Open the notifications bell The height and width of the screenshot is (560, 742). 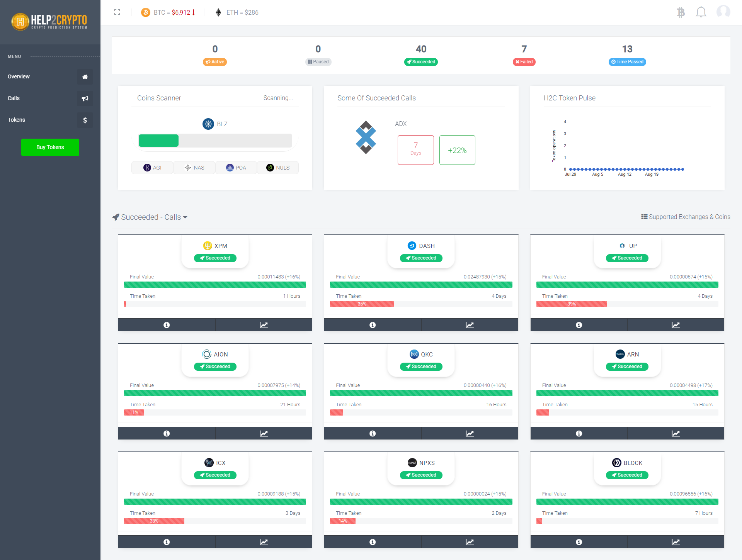(x=701, y=12)
